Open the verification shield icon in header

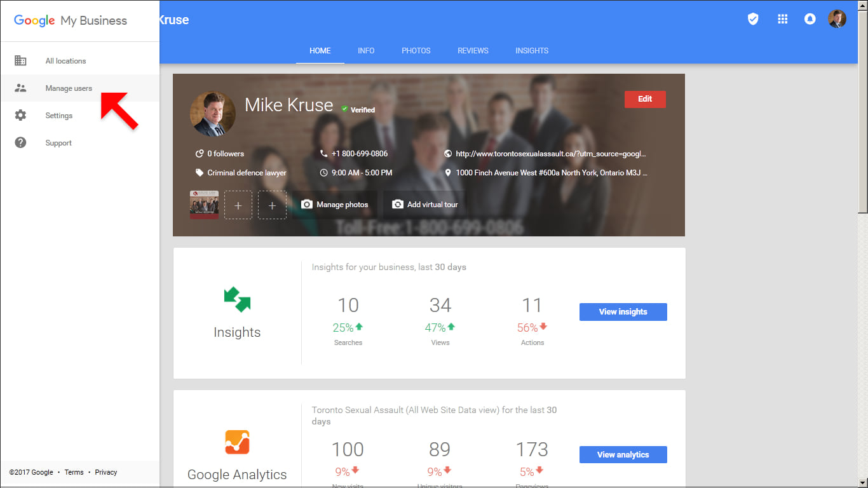click(x=753, y=19)
